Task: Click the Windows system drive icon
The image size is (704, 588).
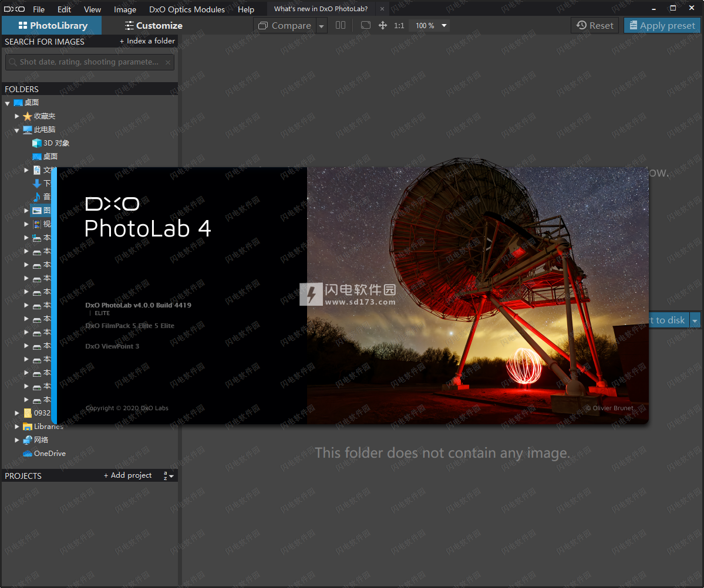Action: pyautogui.click(x=37, y=238)
